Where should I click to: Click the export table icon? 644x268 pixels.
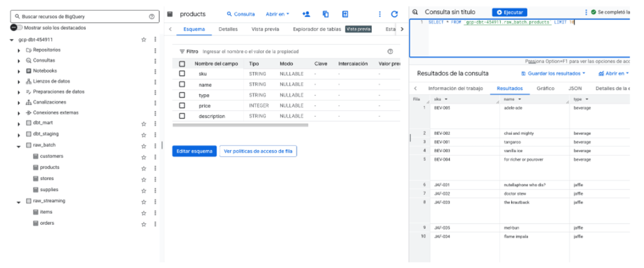click(x=345, y=14)
